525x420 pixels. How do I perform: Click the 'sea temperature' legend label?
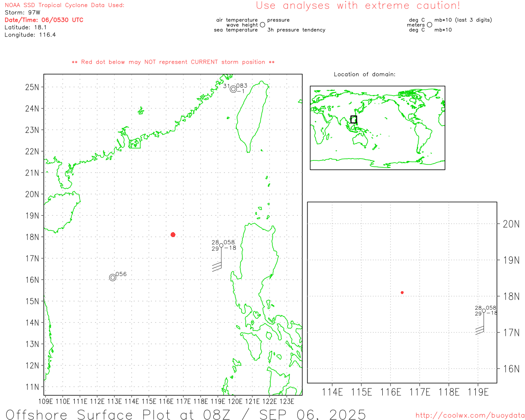pos(236,30)
